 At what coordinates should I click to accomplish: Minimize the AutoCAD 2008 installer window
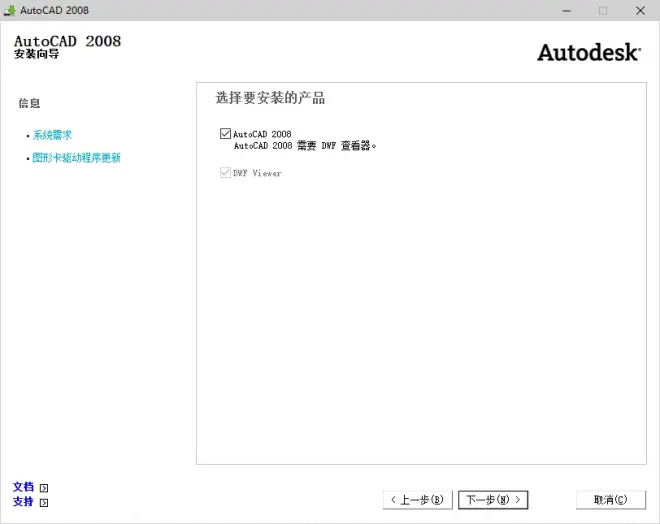coord(567,11)
